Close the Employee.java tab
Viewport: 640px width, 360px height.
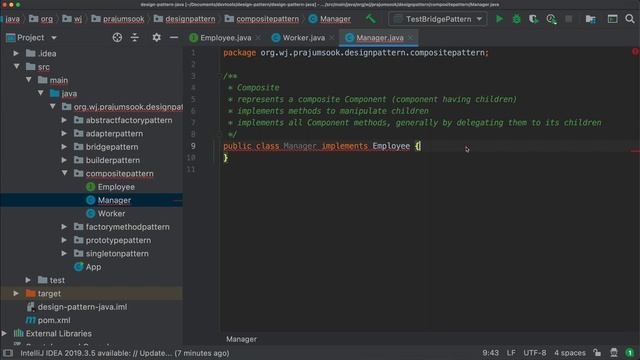point(258,38)
